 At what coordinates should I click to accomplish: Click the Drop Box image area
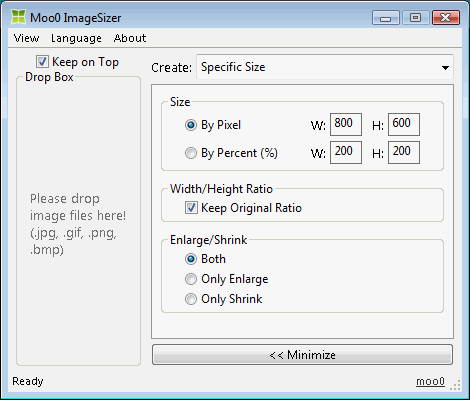click(x=78, y=222)
